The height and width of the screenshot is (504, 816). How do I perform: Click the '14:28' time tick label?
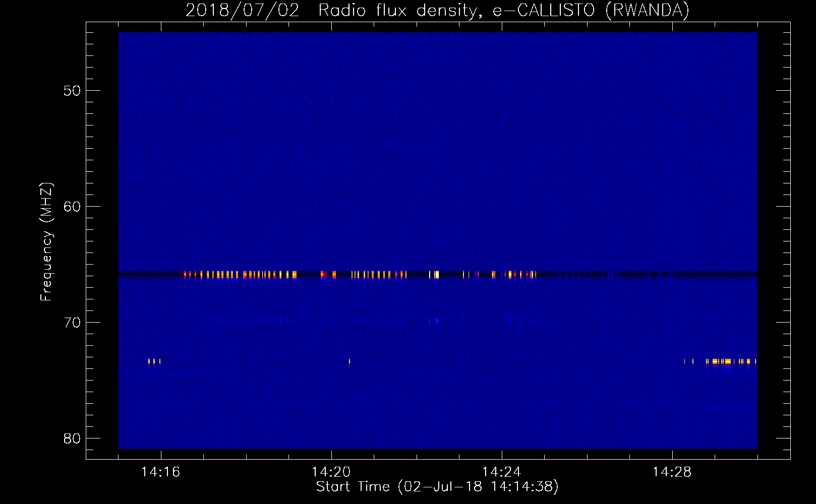(672, 472)
